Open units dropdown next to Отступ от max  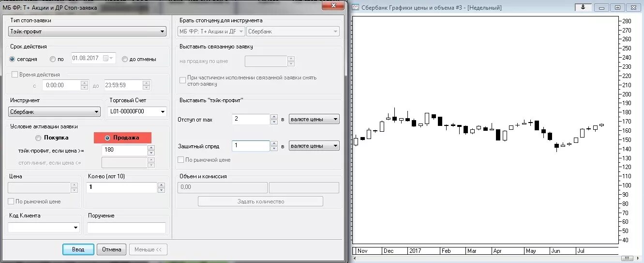(x=314, y=119)
